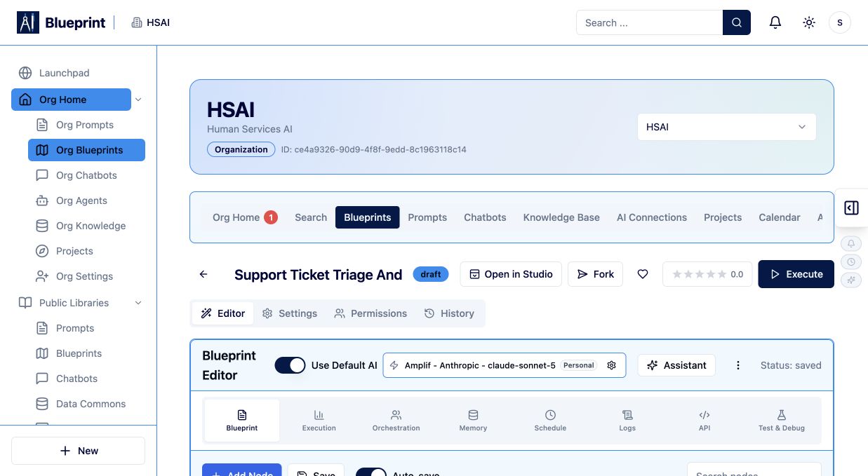The height and width of the screenshot is (476, 868).
Task: Open the Search tab in org navigation
Action: (311, 217)
